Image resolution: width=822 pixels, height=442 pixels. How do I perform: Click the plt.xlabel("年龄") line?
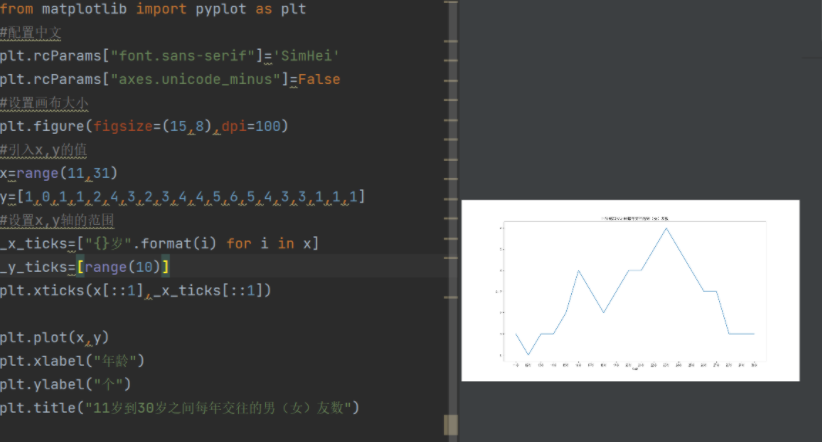[72, 361]
